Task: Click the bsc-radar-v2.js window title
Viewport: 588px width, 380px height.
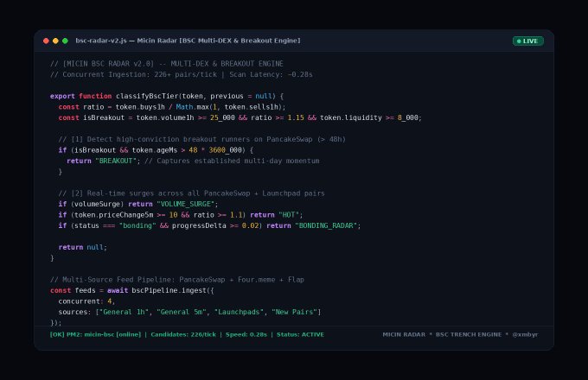Action: (188, 41)
